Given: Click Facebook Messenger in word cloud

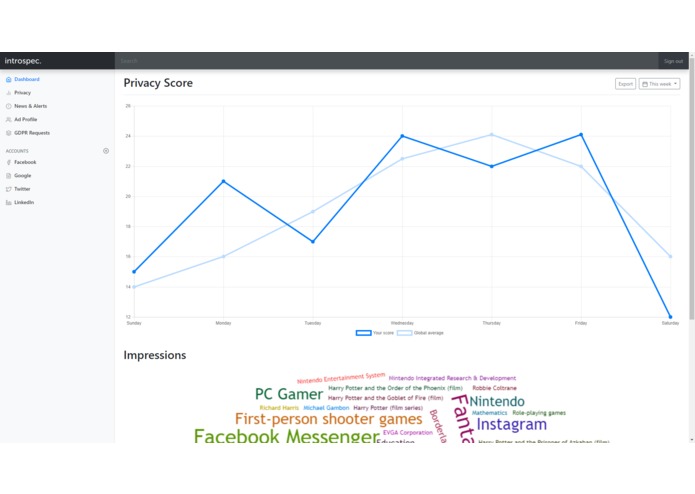Looking at the screenshot, I should [x=287, y=436].
